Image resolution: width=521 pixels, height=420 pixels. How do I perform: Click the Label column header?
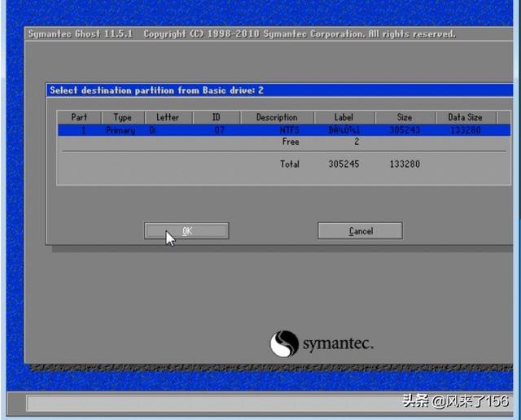click(344, 117)
